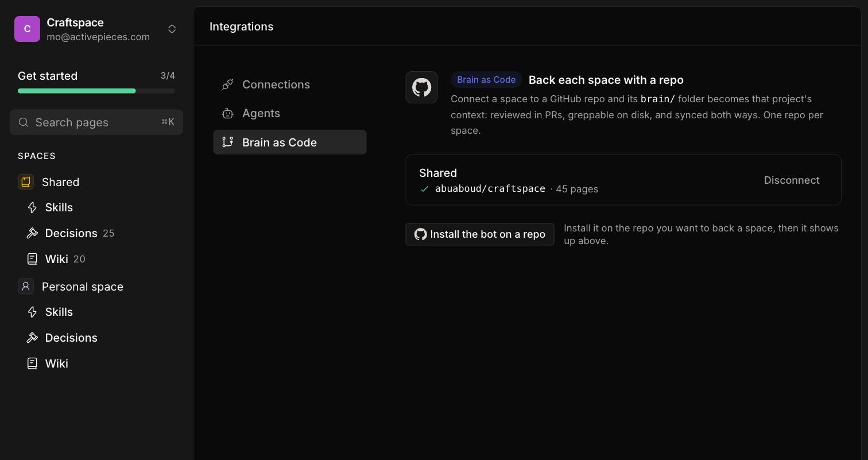Click the 45 pages count text

pyautogui.click(x=577, y=189)
